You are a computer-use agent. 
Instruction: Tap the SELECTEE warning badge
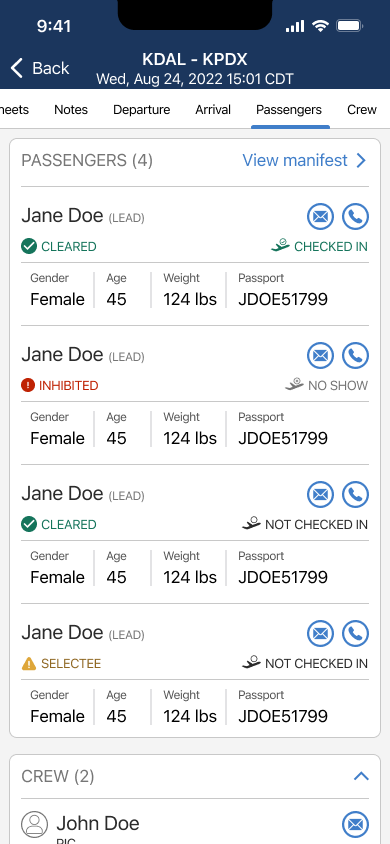pyautogui.click(x=61, y=664)
